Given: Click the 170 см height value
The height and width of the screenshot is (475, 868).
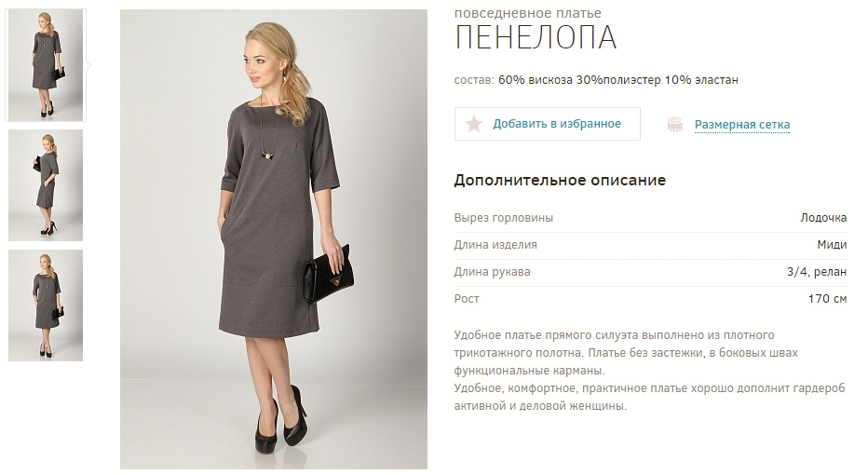Looking at the screenshot, I should (x=827, y=299).
